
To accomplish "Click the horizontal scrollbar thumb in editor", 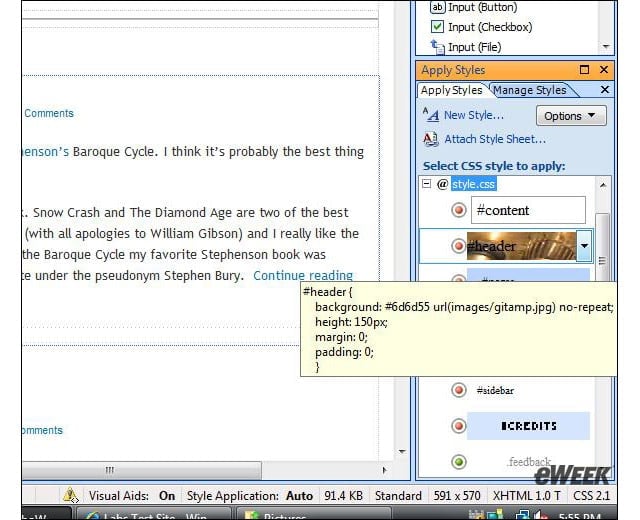I will (x=142, y=470).
